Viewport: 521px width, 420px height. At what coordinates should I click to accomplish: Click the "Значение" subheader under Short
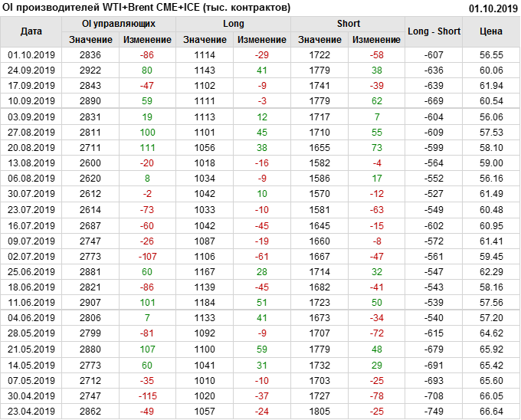[x=320, y=39]
